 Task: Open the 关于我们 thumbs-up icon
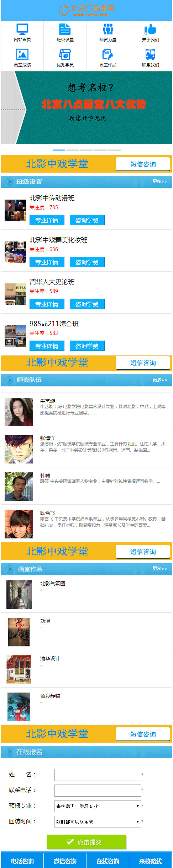[150, 29]
